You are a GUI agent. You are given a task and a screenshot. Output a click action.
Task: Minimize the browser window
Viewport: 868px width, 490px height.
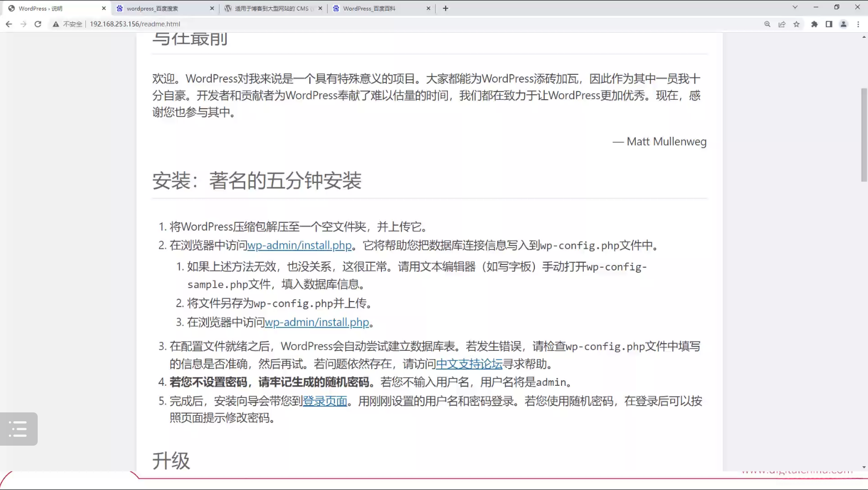(x=816, y=7)
